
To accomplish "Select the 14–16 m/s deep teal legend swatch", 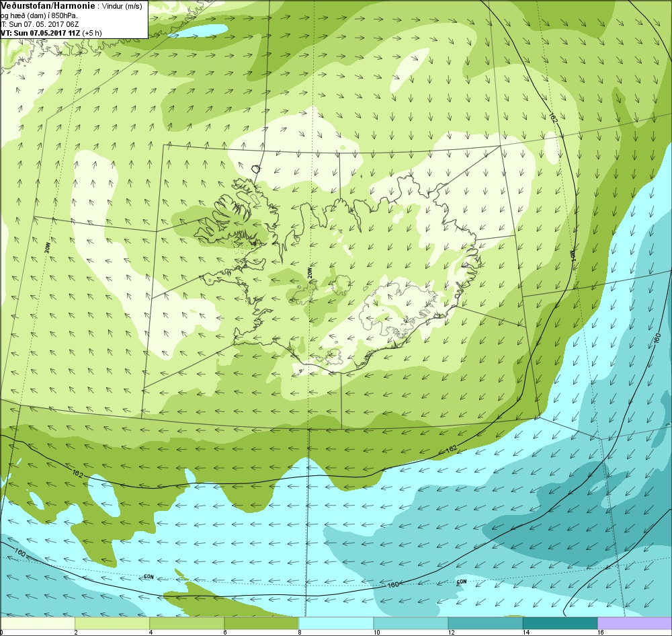I will 559,623.
